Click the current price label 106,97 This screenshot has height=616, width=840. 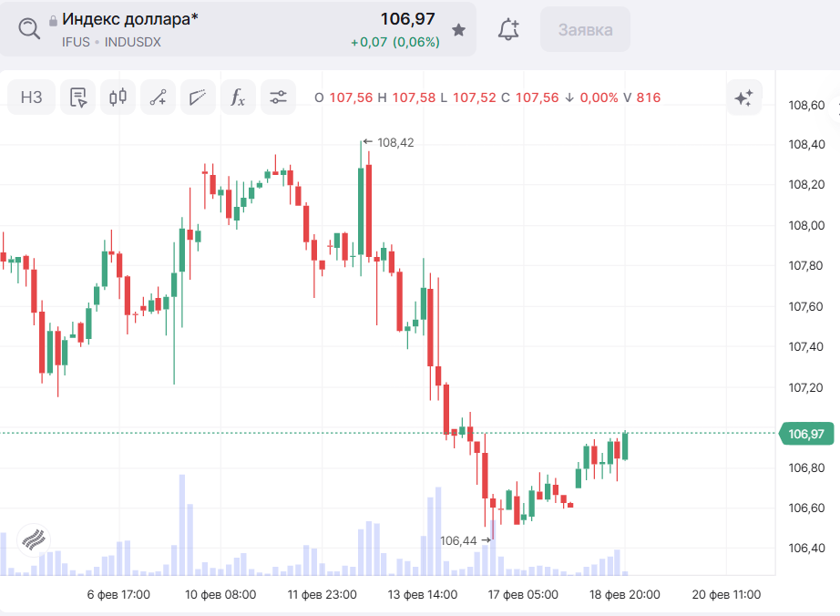pyautogui.click(x=806, y=434)
